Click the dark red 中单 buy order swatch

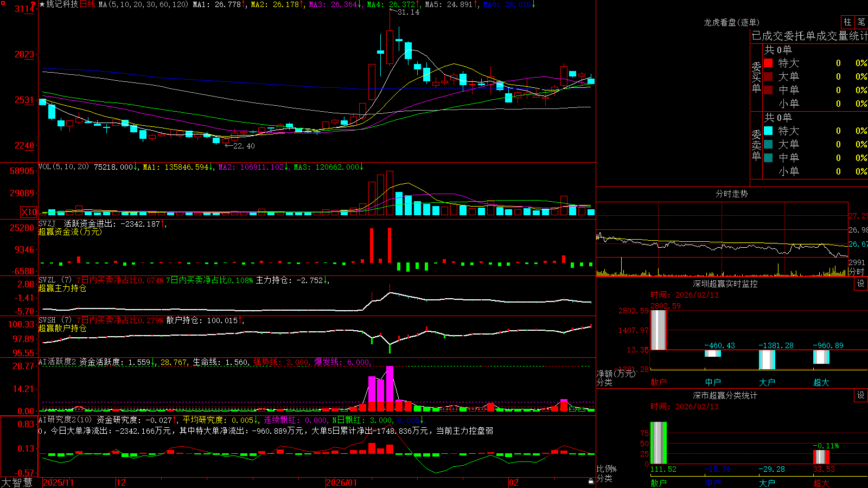768,90
